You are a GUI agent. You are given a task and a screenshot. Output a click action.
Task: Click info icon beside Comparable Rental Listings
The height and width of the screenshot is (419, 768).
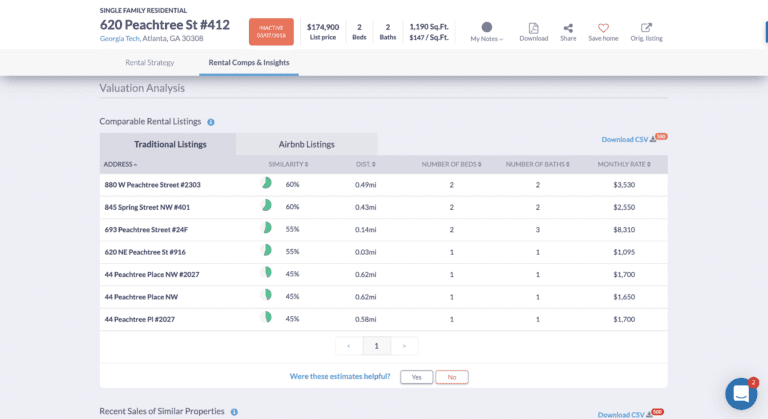[211, 122]
